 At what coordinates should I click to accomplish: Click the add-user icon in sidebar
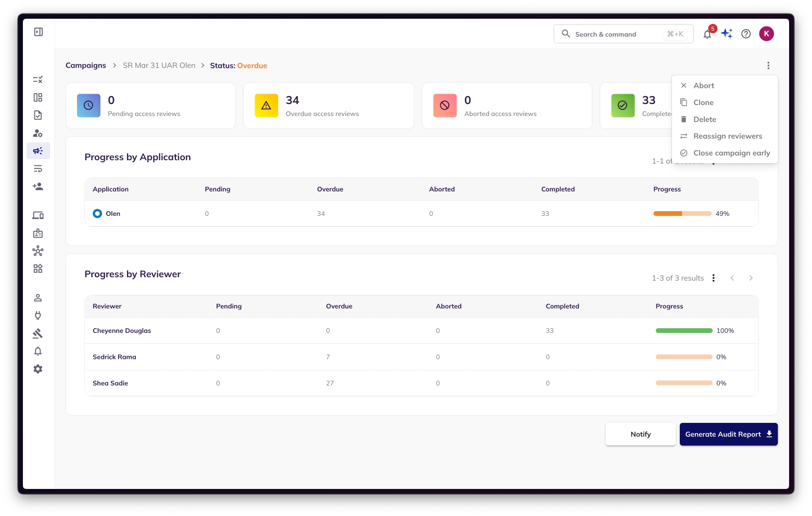coord(38,186)
